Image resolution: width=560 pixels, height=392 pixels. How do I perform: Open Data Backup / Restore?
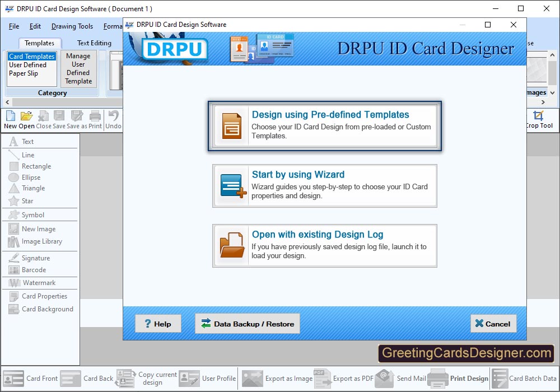(x=247, y=324)
